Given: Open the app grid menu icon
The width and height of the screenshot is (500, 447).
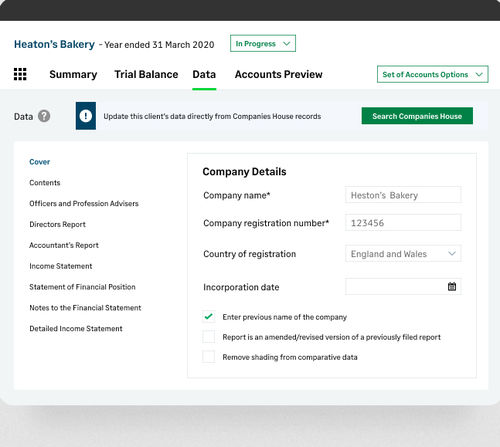Looking at the screenshot, I should click(20, 74).
